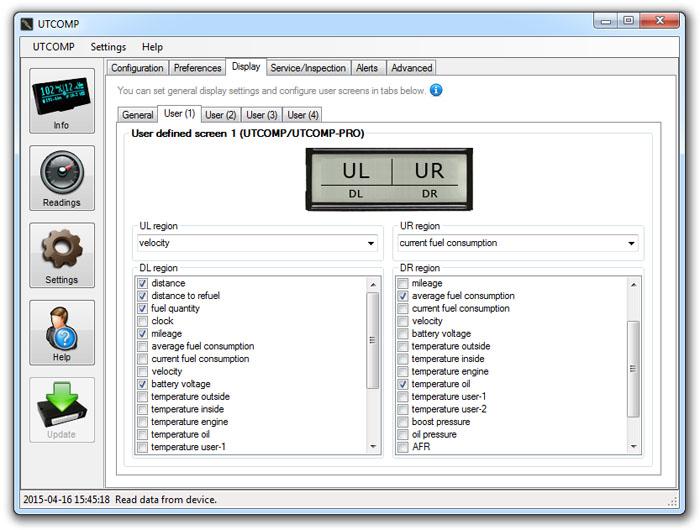Check temperature inside in DL region
Screen dimensions: 700x530
[x=142, y=409]
